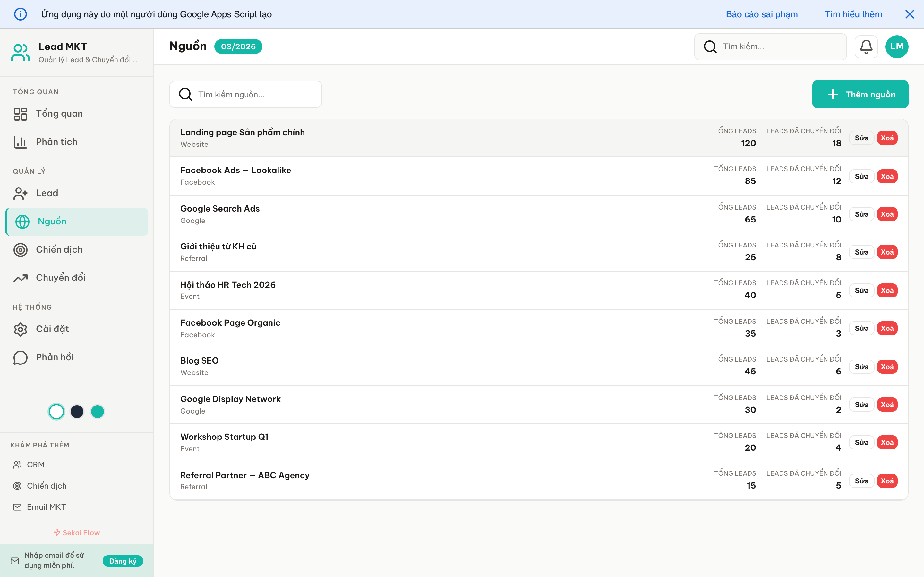Open CRM under Khám phá thêm
The width and height of the screenshot is (924, 577).
pyautogui.click(x=36, y=464)
